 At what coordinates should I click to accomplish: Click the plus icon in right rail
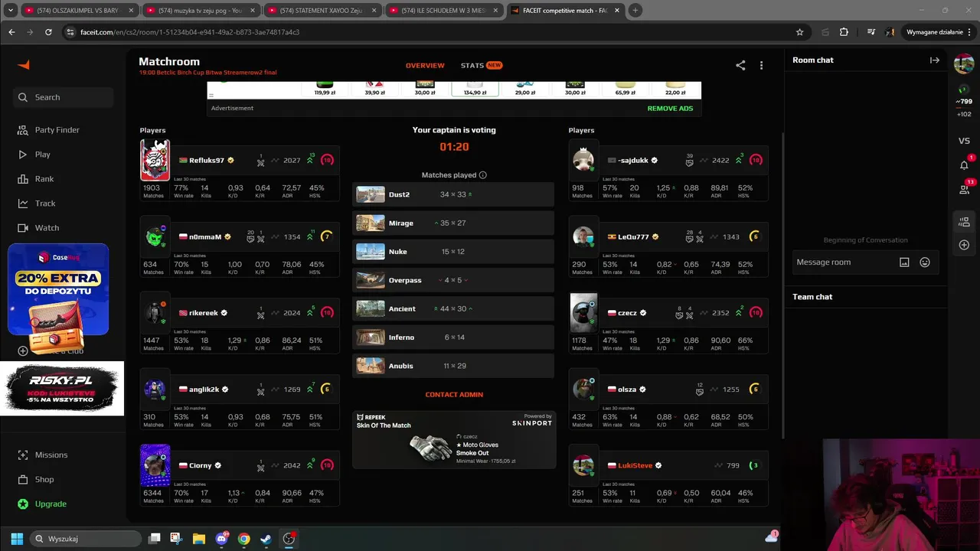click(x=964, y=245)
